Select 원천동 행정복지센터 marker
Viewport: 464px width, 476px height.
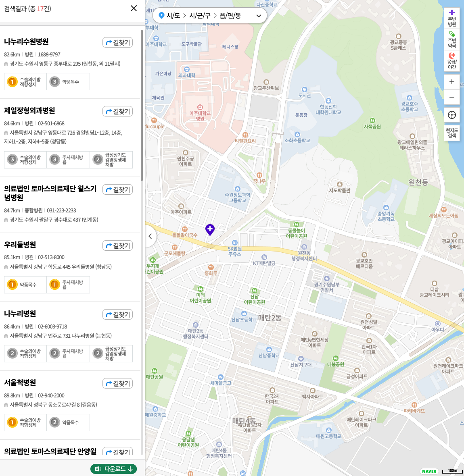pos(304,247)
